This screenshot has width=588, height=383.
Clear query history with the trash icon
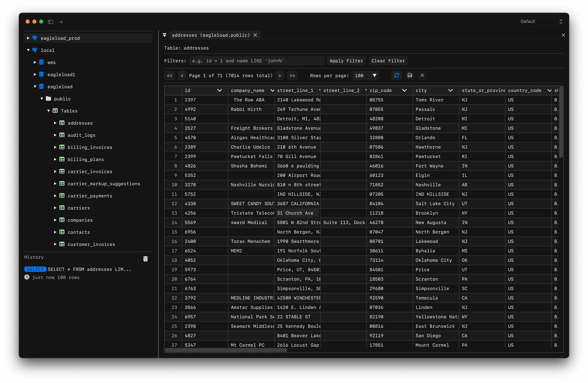click(x=145, y=259)
